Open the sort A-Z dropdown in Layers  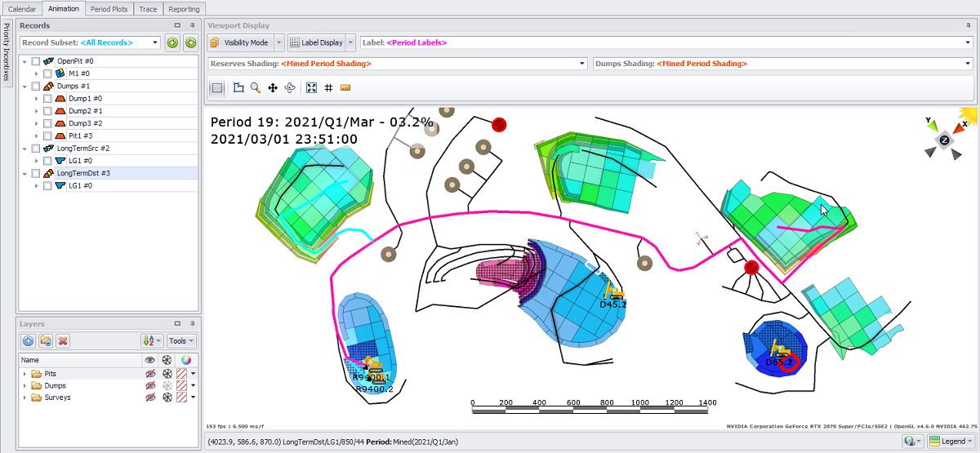coord(151,340)
